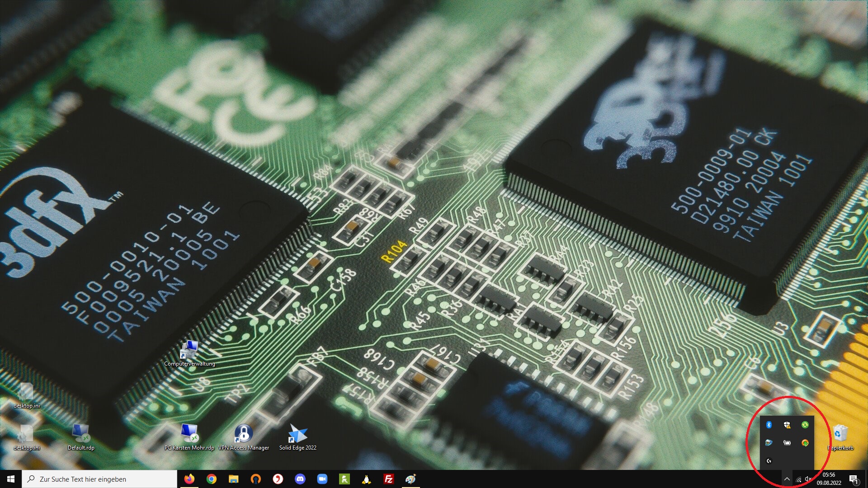Collapse the hidden tray icons chevron
The height and width of the screenshot is (488, 868).
[x=787, y=479]
